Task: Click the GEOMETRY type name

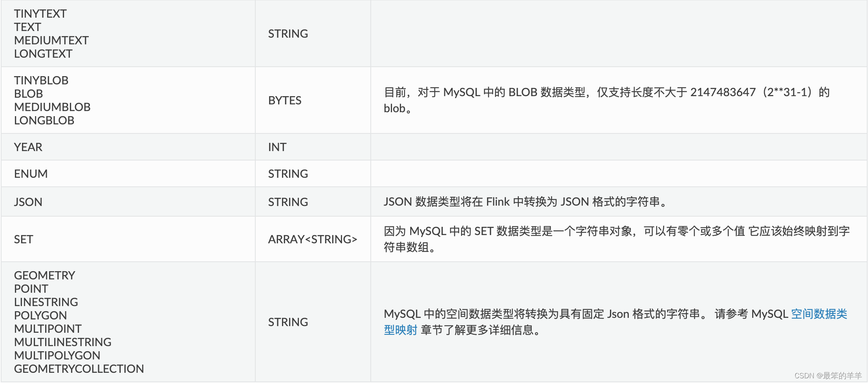Action: point(44,275)
